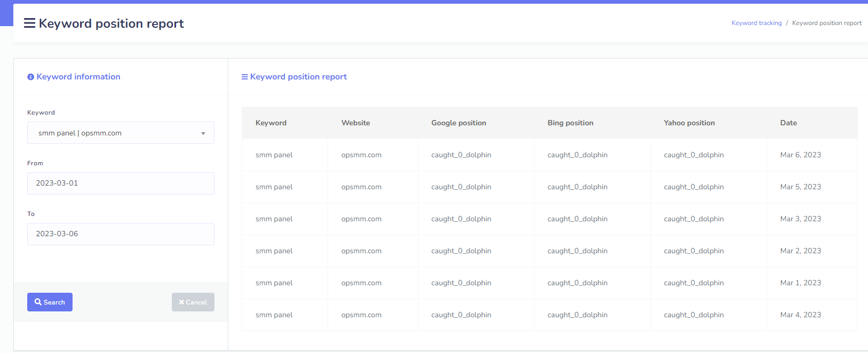Click the Website column header
Image resolution: width=868 pixels, height=353 pixels.
355,123
